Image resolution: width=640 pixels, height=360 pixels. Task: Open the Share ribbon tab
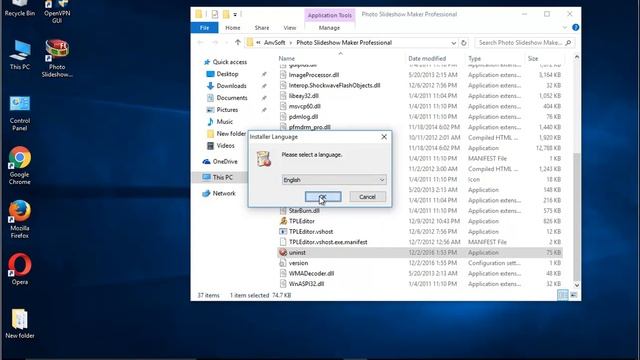tap(262, 28)
